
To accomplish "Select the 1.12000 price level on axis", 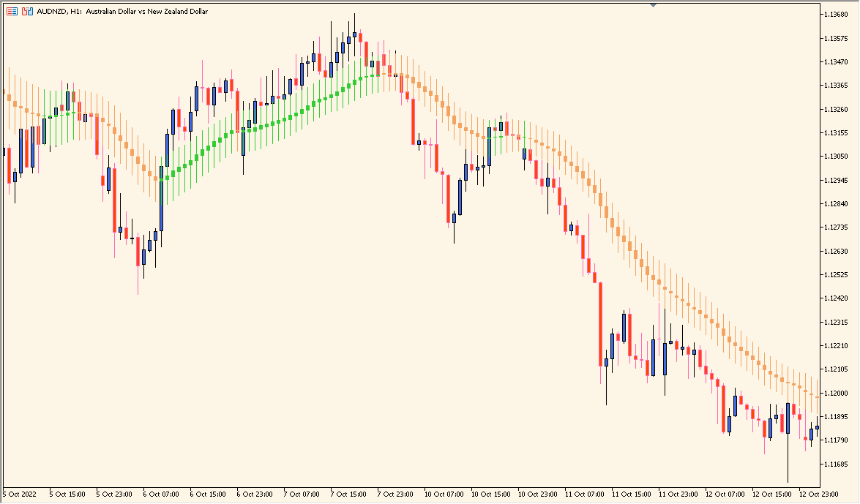I will [x=837, y=394].
